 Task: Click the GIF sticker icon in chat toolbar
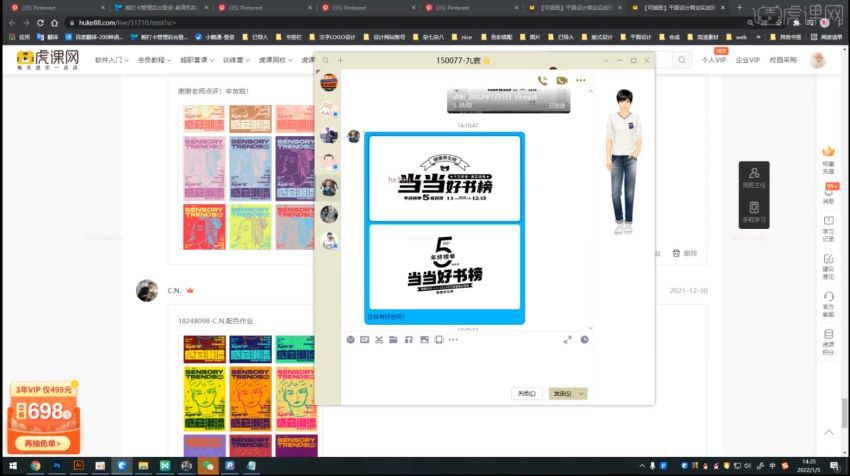coord(364,339)
